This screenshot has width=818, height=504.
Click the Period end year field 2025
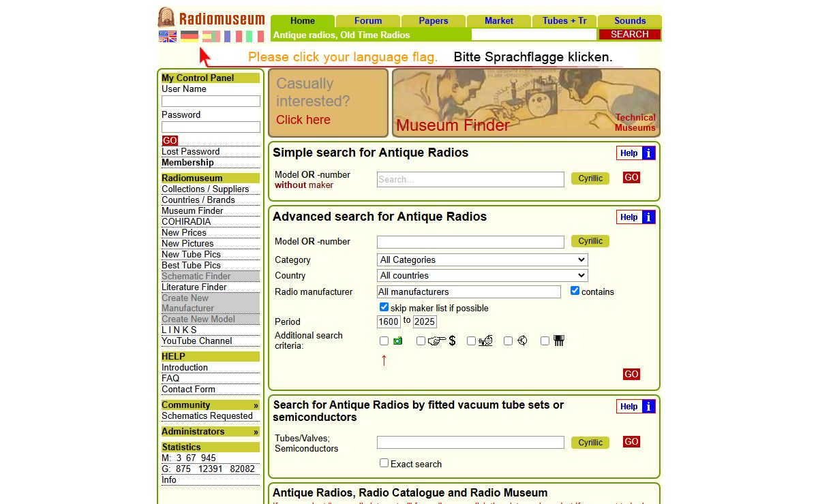point(425,321)
